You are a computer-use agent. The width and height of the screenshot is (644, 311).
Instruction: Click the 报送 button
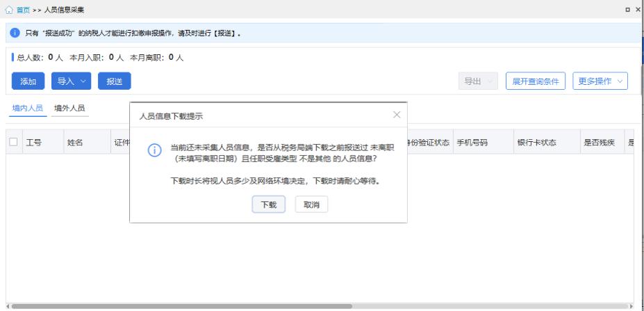114,81
